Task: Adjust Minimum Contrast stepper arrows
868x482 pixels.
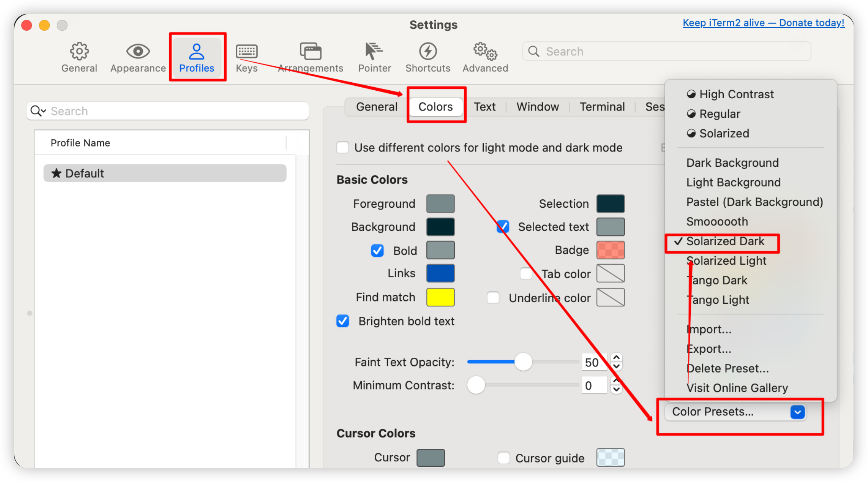Action: coord(616,385)
